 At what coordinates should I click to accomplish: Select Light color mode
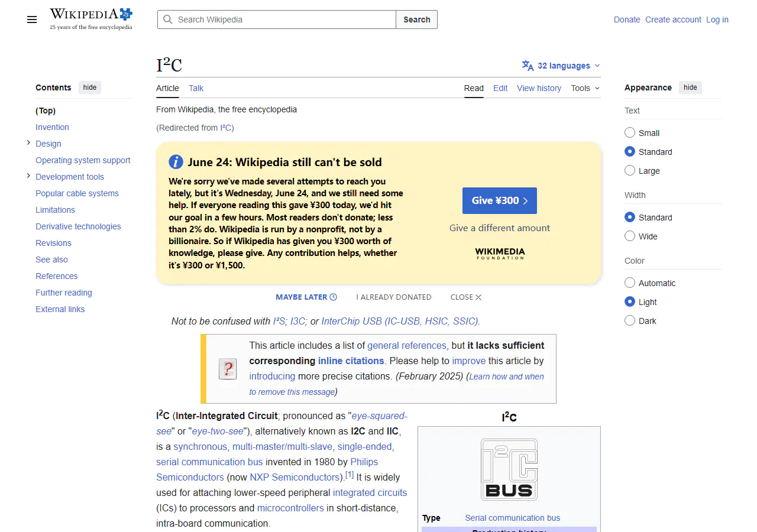[630, 302]
